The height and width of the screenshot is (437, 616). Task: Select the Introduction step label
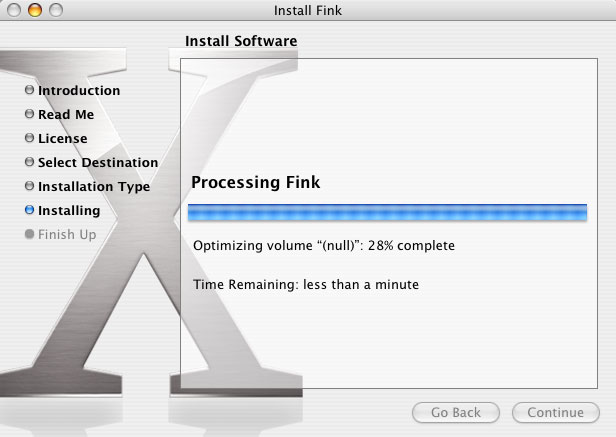(79, 90)
